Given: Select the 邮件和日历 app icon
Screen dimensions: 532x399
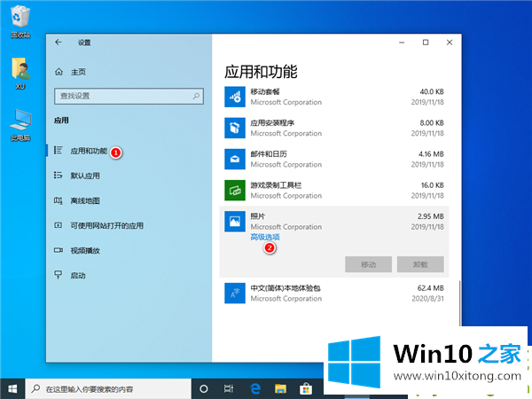Looking at the screenshot, I should [x=235, y=159].
